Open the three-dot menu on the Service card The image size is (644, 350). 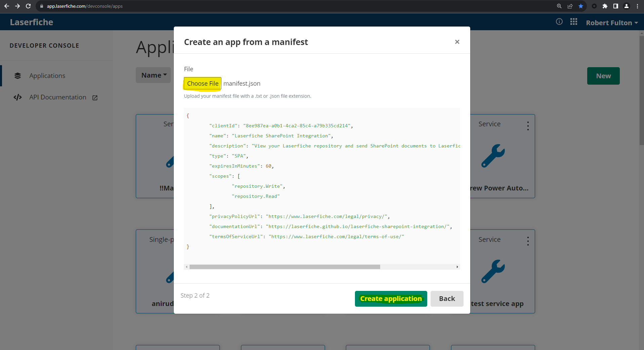pos(528,125)
